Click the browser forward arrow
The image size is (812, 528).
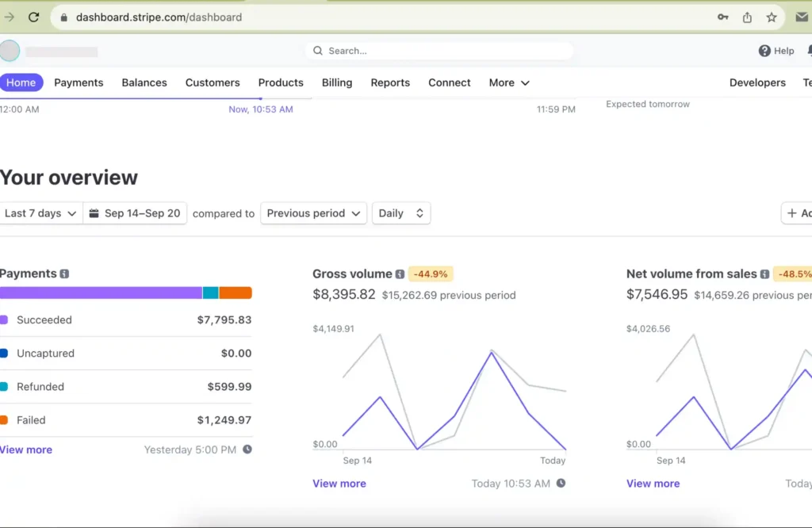pos(10,17)
